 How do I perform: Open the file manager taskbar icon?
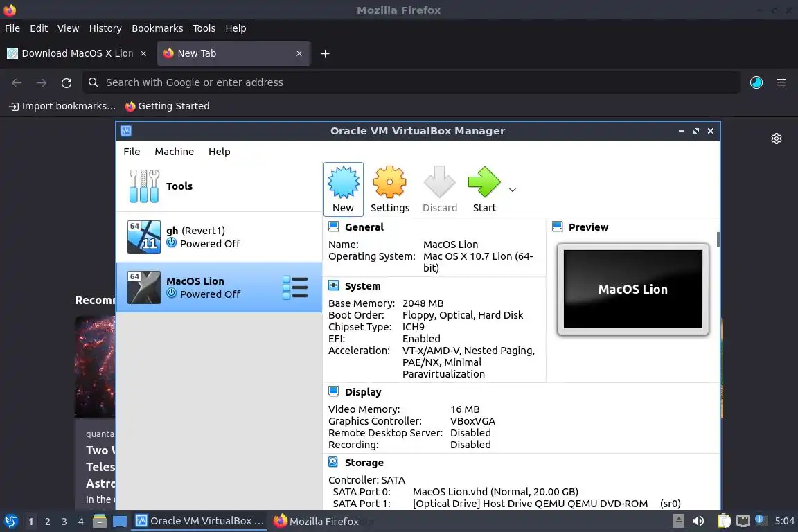(100, 522)
